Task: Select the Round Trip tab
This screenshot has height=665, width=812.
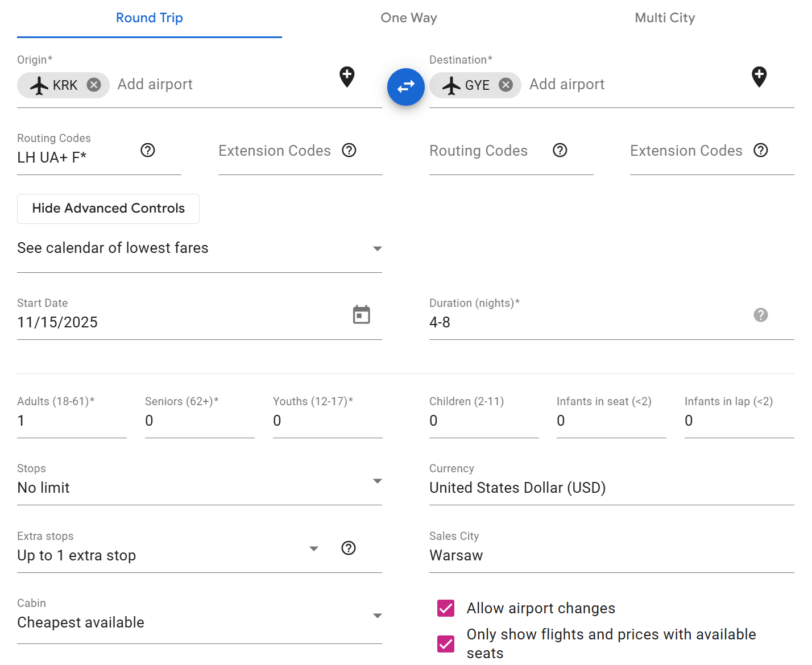Action: coord(150,18)
